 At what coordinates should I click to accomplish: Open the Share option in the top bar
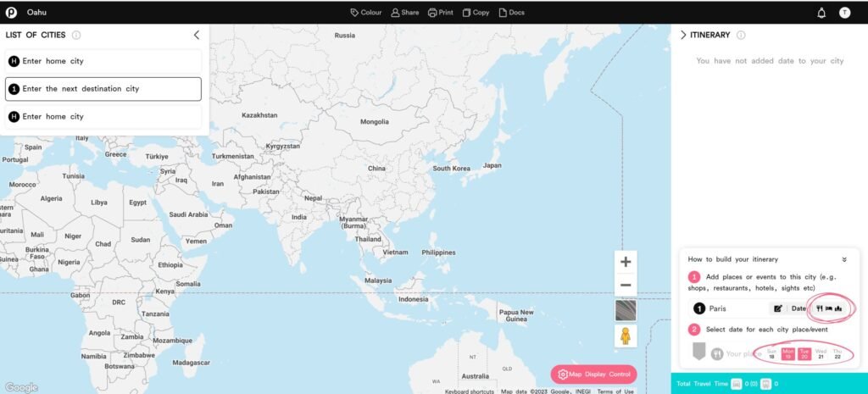pos(405,13)
